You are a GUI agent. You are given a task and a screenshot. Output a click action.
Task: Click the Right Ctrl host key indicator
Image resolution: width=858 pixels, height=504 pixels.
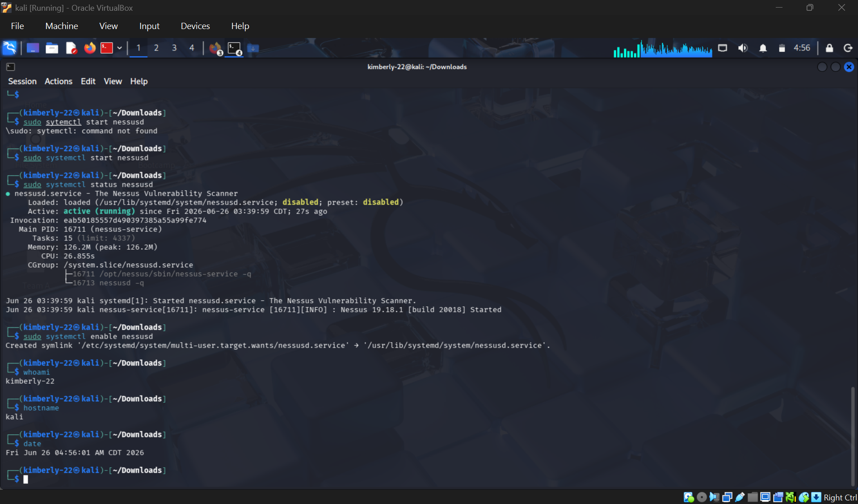pos(840,498)
